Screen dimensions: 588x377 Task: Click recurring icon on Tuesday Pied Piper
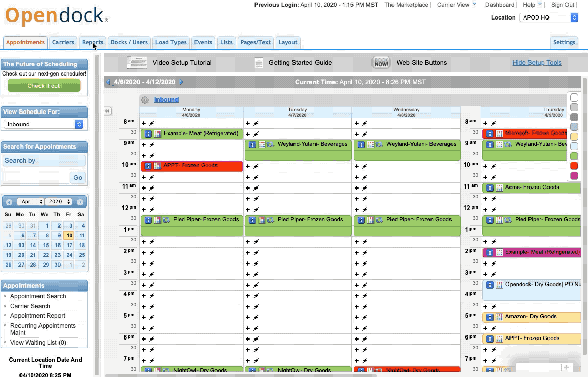coord(270,220)
